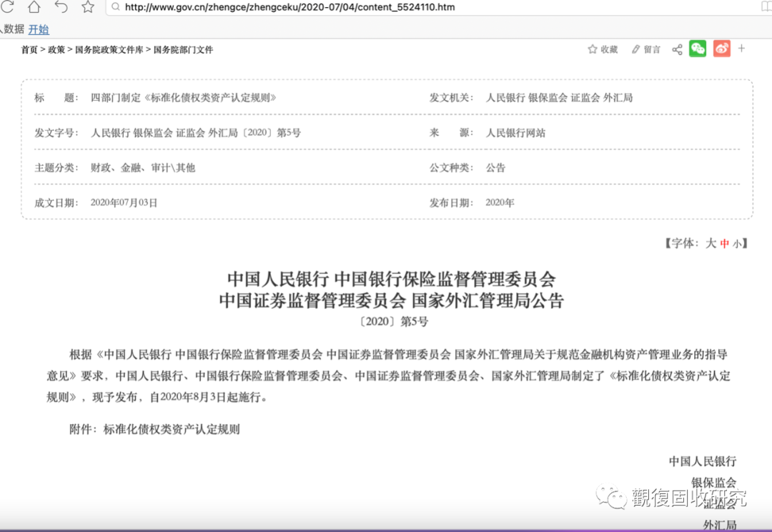Image resolution: width=772 pixels, height=532 pixels.
Task: Click the browser bookmark star icon
Action: pyautogui.click(x=87, y=8)
